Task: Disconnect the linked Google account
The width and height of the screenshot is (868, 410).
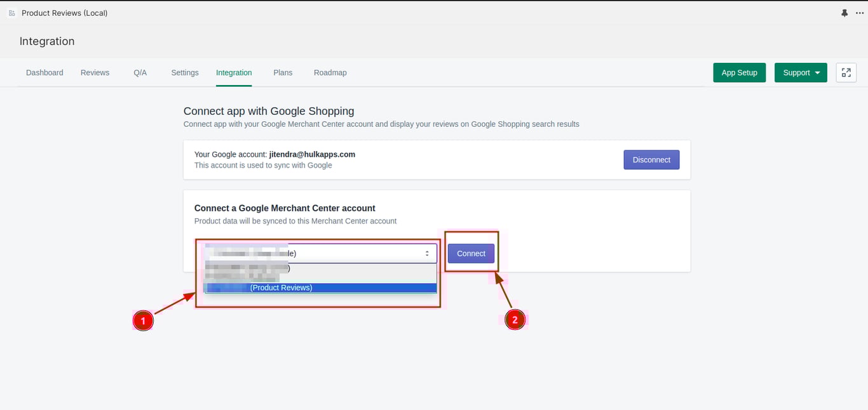Action: [651, 160]
